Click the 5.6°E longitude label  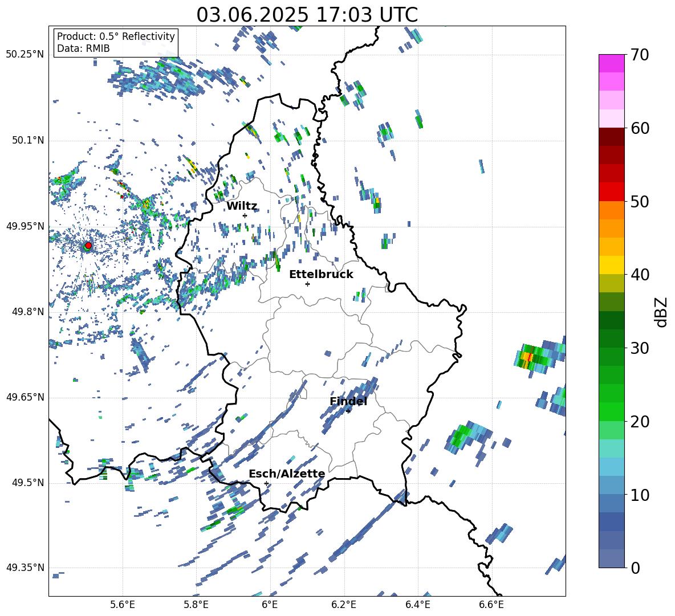point(123,605)
